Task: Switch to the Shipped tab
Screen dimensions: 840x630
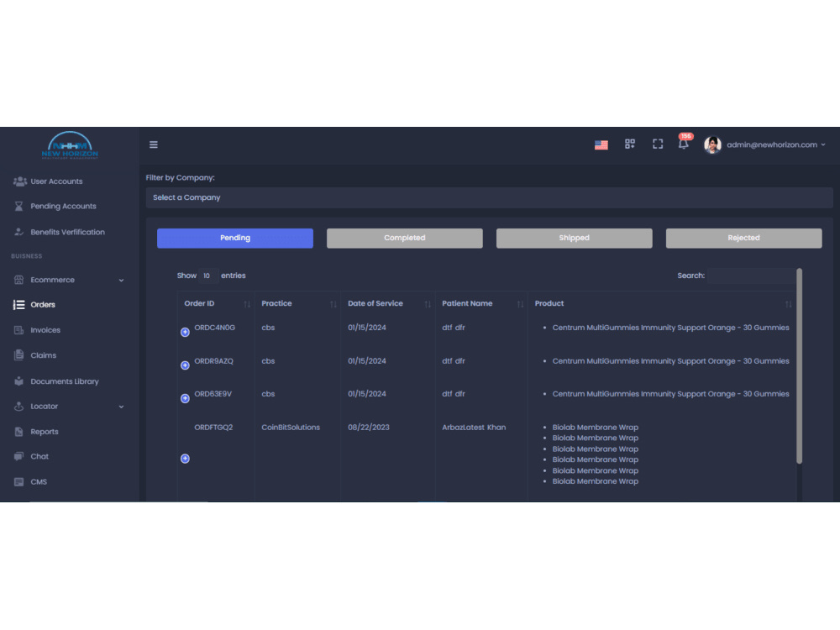Action: 575,238
